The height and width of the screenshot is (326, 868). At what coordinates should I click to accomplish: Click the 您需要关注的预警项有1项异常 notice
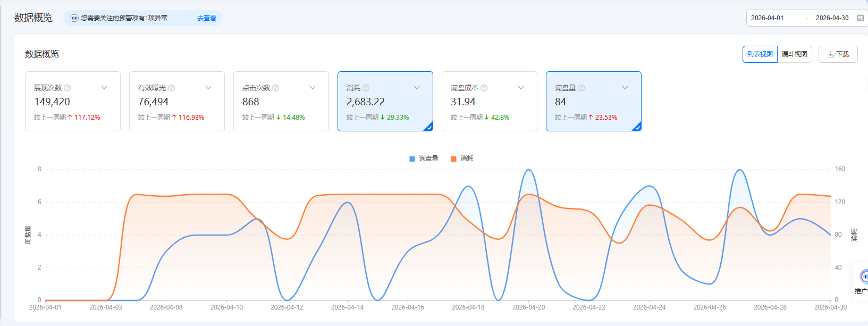[x=124, y=18]
